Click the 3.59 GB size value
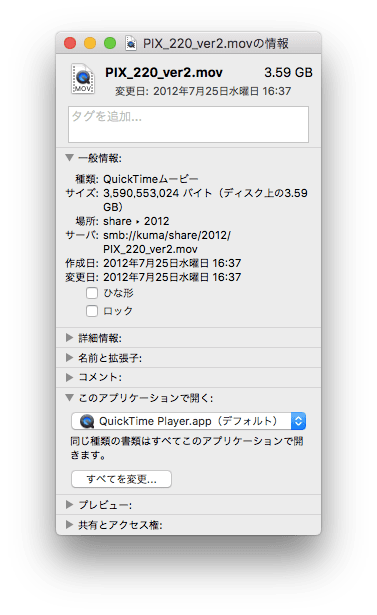Image resolution: width=377 pixels, height=615 pixels. click(x=288, y=73)
